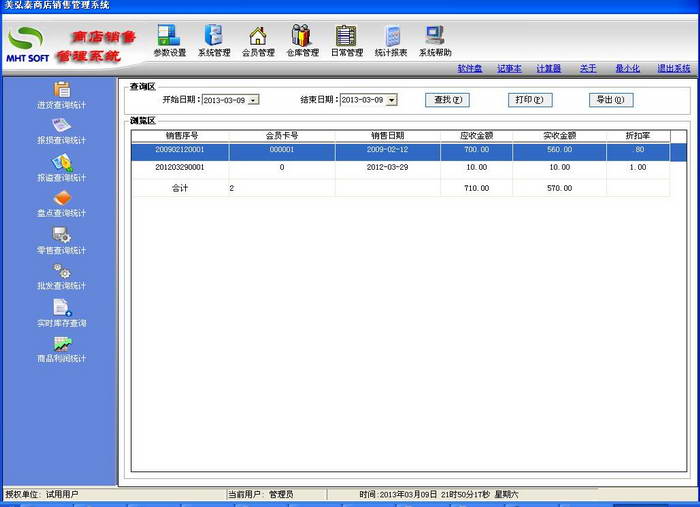Click total received 570.00 cell
700x507 pixels.
coord(559,188)
